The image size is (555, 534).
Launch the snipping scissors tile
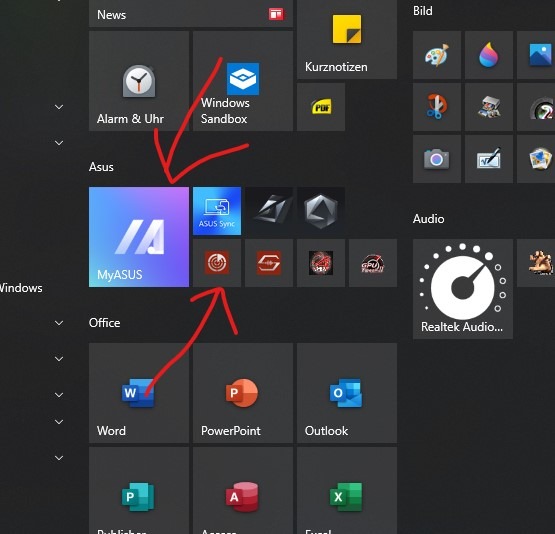(437, 107)
